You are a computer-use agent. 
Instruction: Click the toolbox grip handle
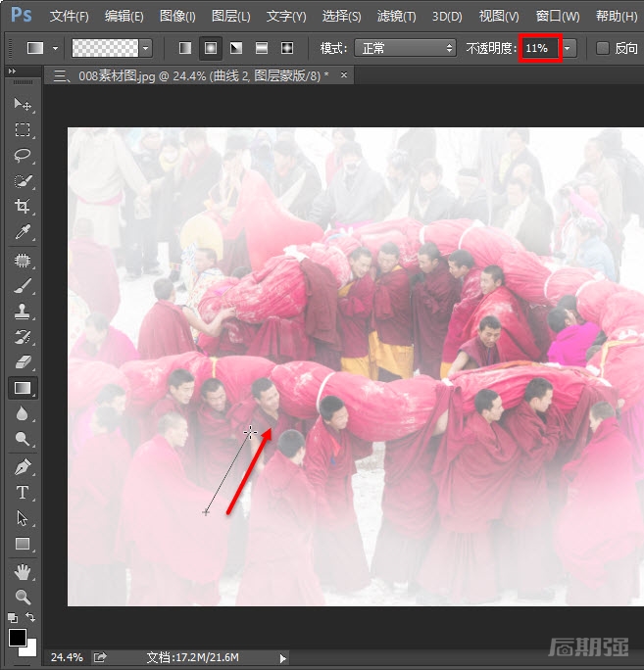click(x=23, y=81)
